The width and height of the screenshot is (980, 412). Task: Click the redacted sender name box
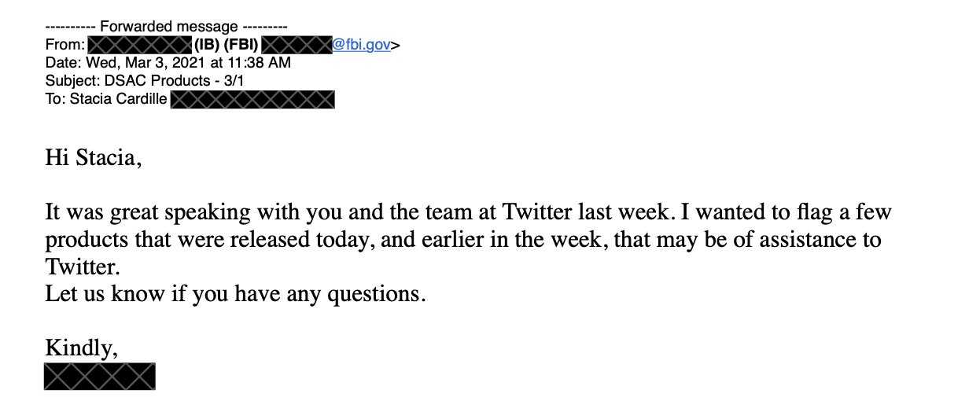point(139,45)
